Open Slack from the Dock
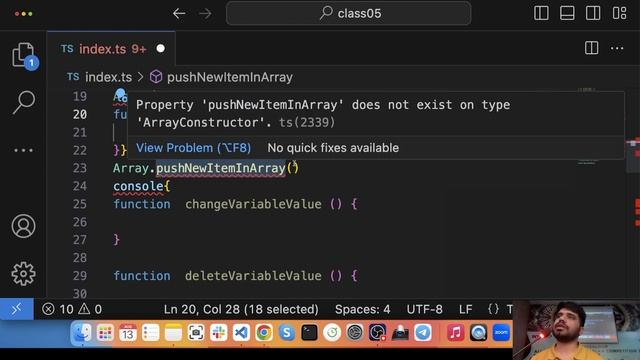This screenshot has width=640, height=360. click(x=218, y=333)
